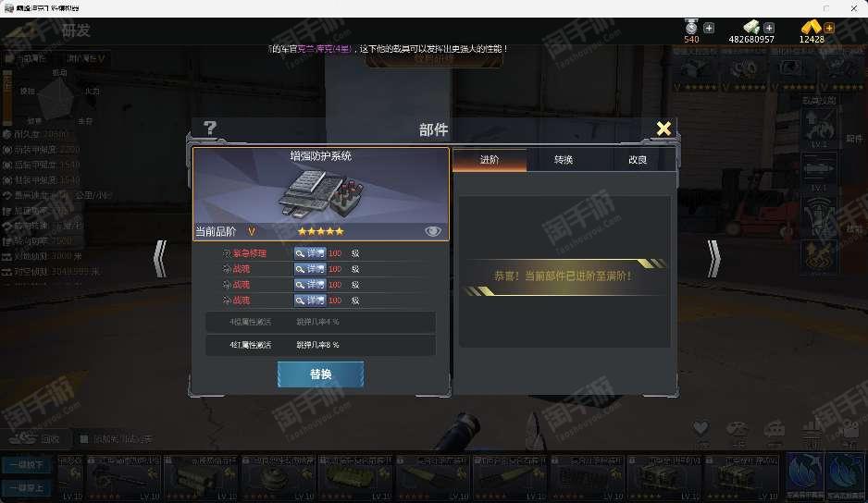
Task: Add silver with plus next to 482680957
Action: (x=769, y=28)
